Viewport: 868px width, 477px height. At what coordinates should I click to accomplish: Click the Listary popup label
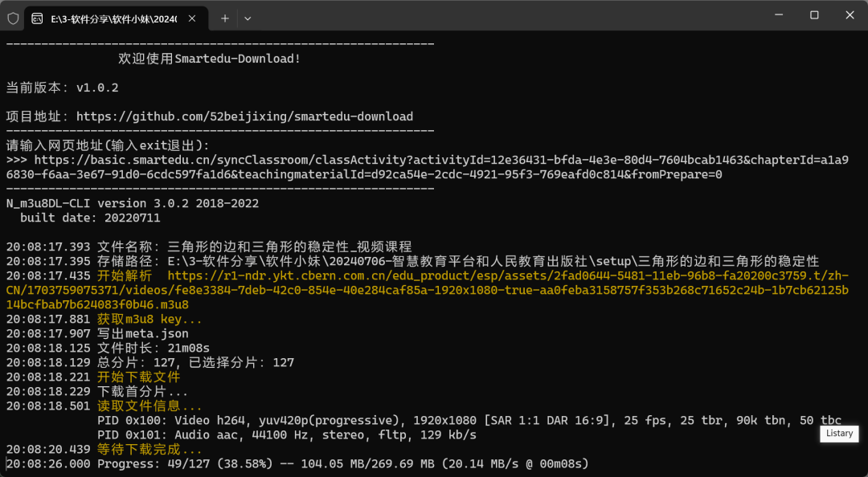click(839, 434)
